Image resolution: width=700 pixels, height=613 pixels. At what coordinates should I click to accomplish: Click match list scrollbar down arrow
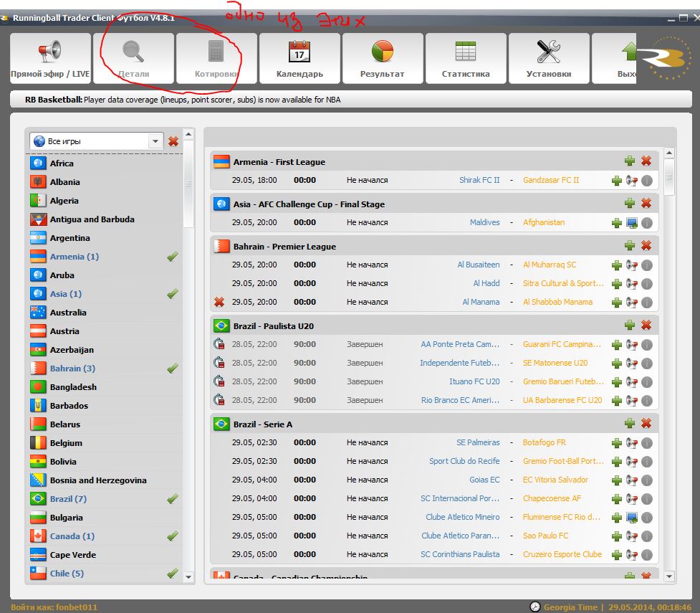click(x=668, y=576)
